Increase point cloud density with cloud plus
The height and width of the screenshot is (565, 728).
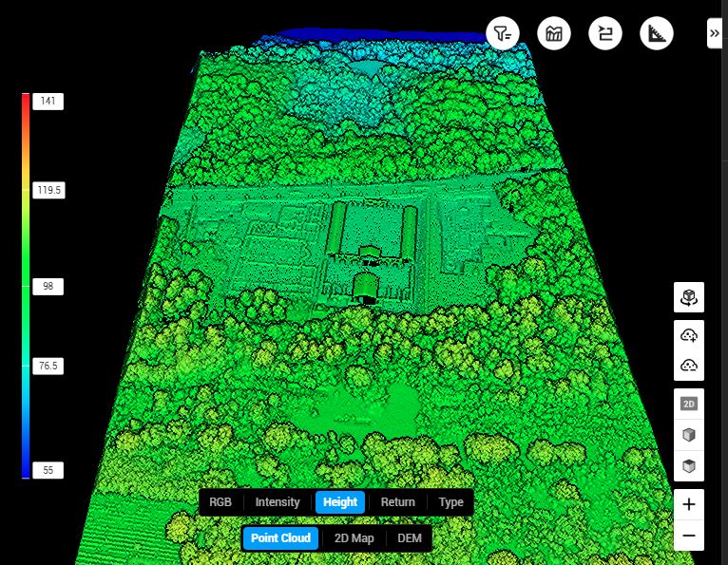click(x=689, y=334)
